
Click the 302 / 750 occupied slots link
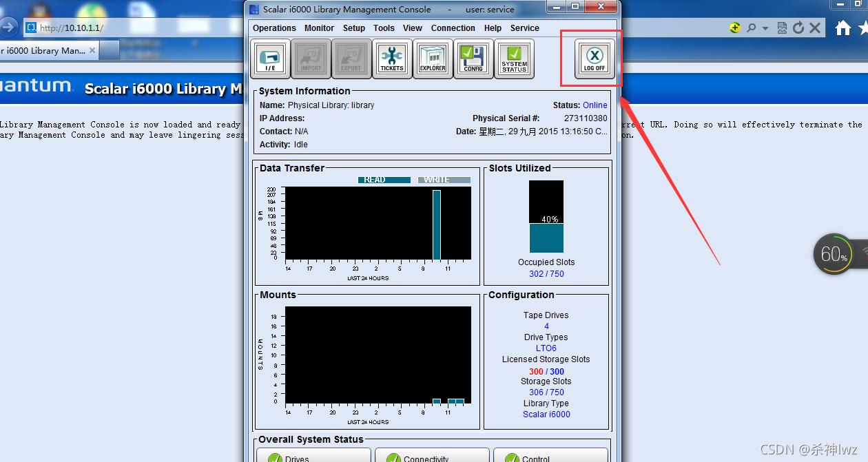[x=546, y=274]
